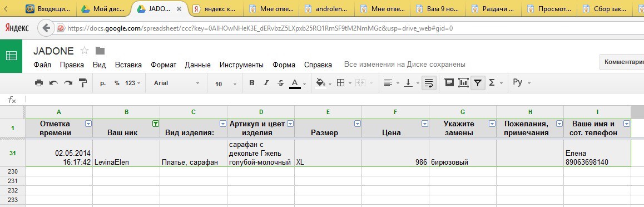The image size is (644, 207).
Task: Click the Insert comment icon
Action: click(449, 83)
